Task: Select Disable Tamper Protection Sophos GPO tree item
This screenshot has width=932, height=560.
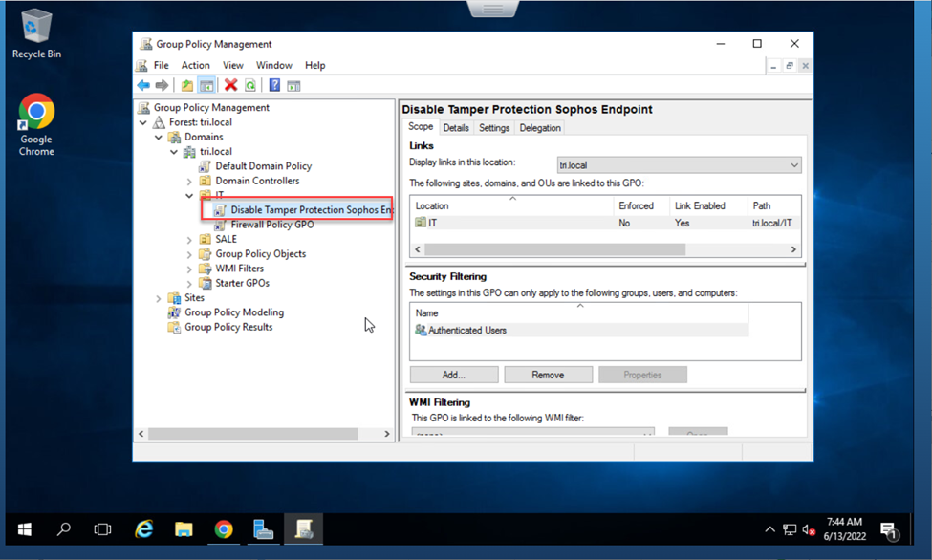Action: (304, 210)
